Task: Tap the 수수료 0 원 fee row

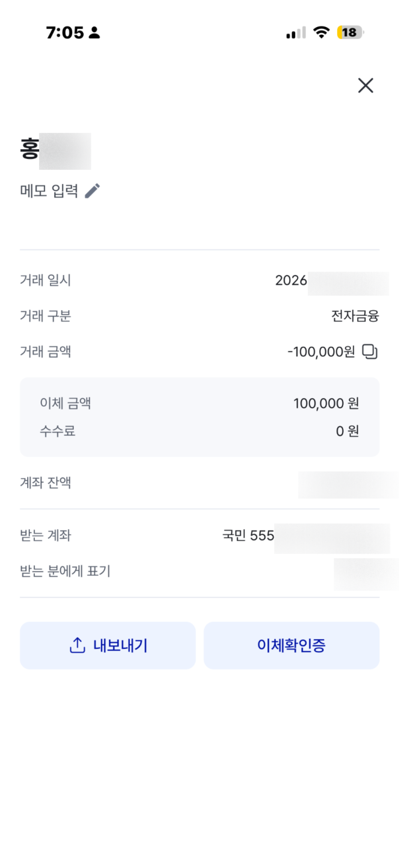Action: (x=199, y=431)
